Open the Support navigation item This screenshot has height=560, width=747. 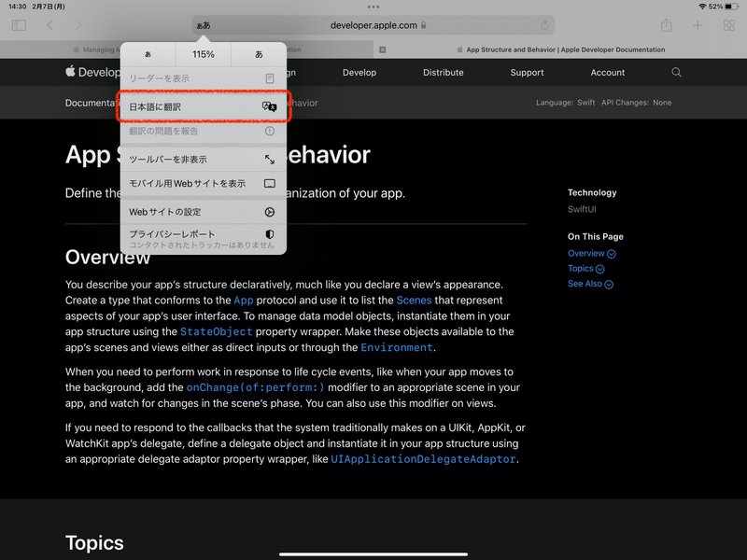[527, 73]
